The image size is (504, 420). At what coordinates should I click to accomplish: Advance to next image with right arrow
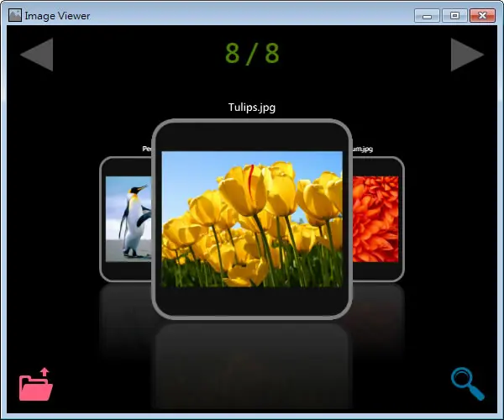467,55
